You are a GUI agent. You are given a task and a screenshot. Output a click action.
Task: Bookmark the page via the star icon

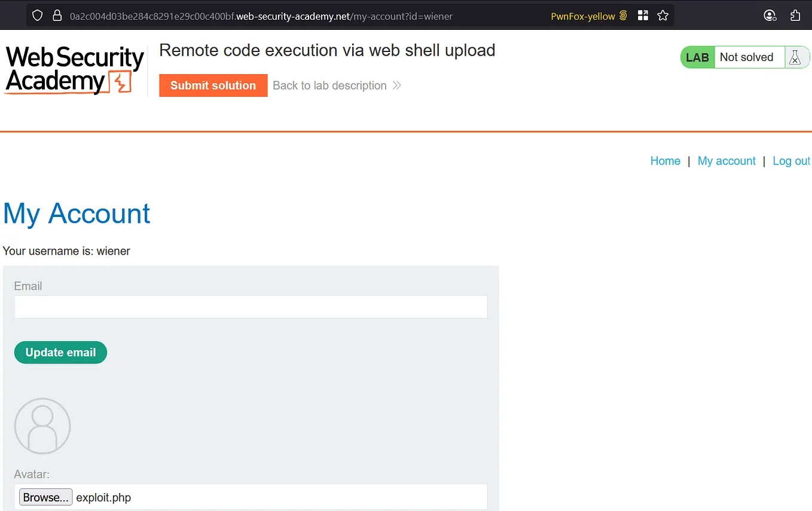point(663,16)
